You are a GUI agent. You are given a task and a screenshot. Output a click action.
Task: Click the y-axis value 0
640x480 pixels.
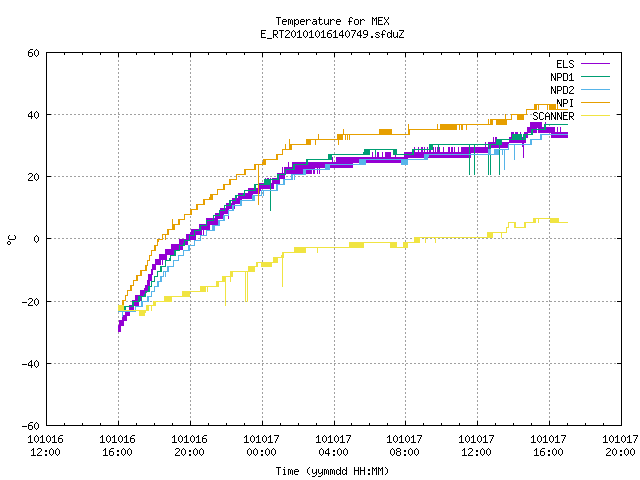(36, 239)
